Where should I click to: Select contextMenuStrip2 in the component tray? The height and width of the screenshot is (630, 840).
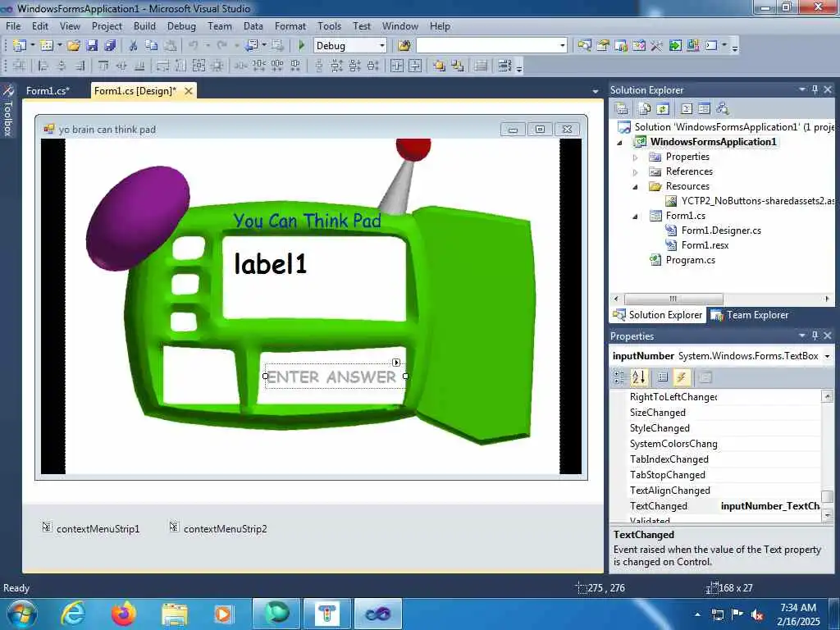coord(218,528)
